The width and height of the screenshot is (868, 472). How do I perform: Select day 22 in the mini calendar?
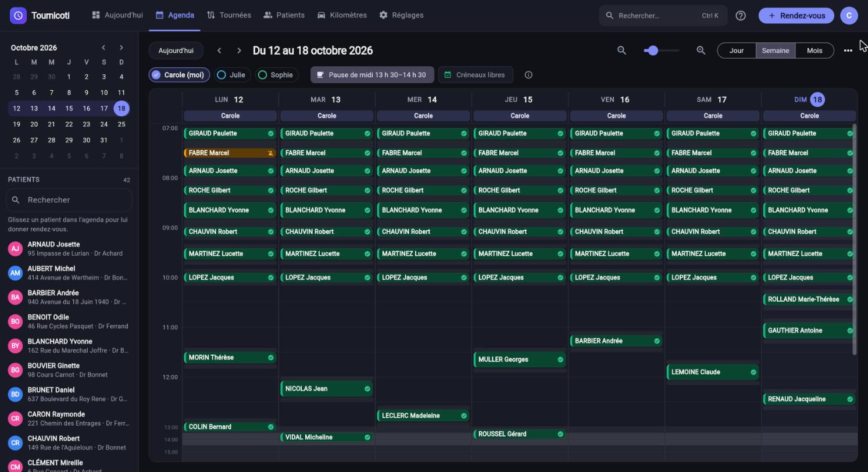(69, 124)
